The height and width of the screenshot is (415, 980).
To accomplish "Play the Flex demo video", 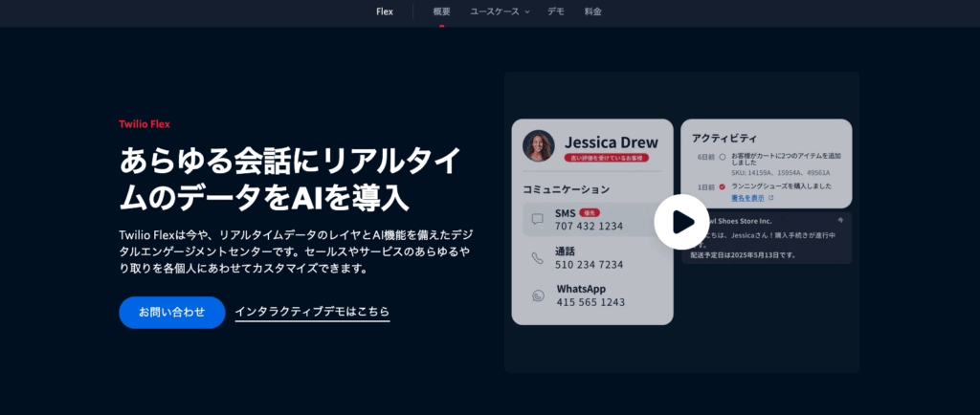I will click(x=681, y=221).
